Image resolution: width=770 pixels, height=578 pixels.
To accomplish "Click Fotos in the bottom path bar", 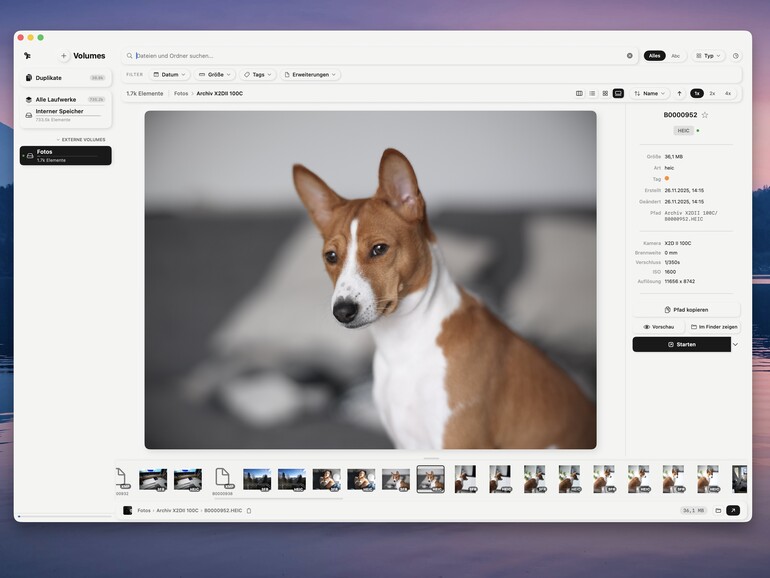I will [x=144, y=511].
